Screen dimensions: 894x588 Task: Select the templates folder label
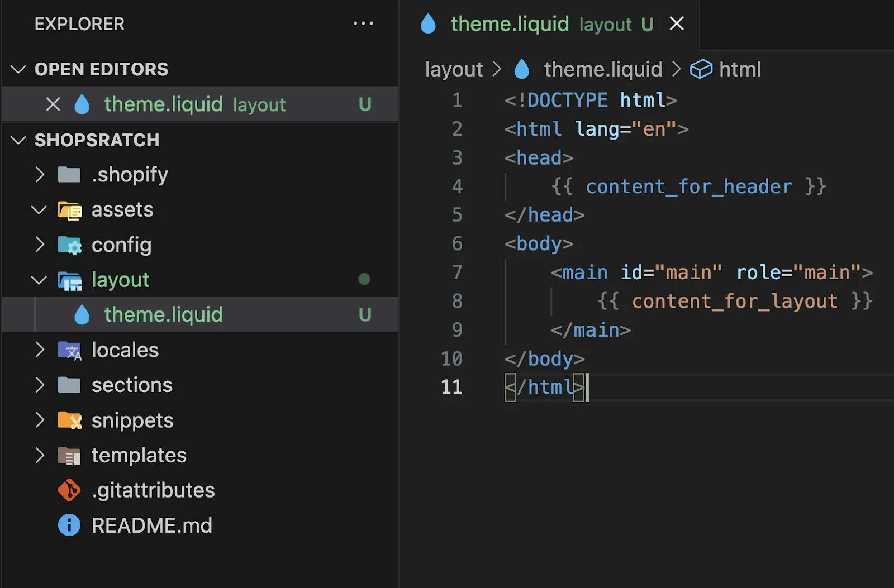tap(139, 456)
